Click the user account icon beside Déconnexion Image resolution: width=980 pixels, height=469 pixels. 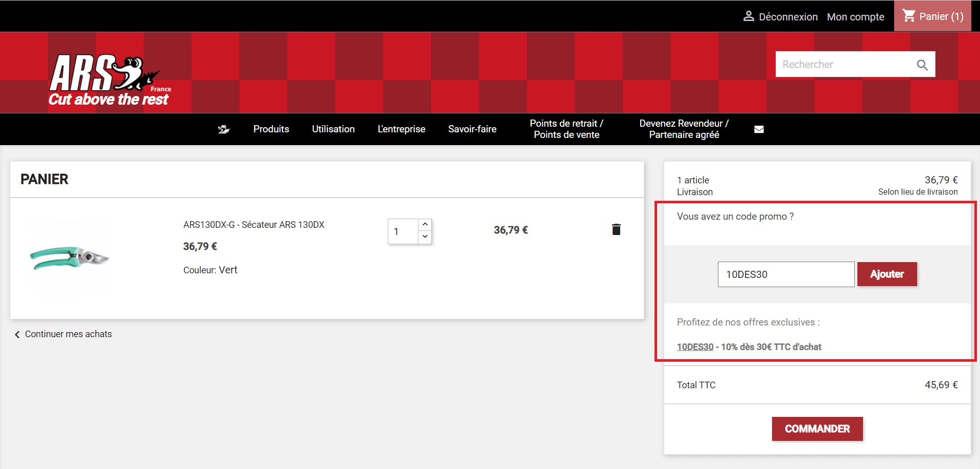(x=749, y=16)
